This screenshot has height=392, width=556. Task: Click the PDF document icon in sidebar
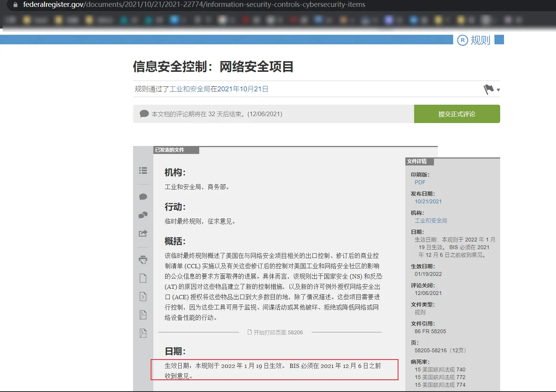(x=143, y=315)
